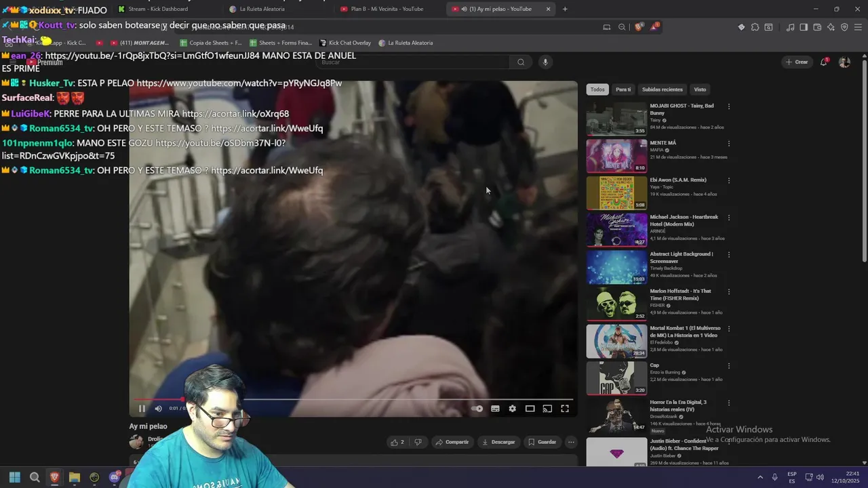Click the video progress bar
This screenshot has width=868, height=488.
(353, 399)
